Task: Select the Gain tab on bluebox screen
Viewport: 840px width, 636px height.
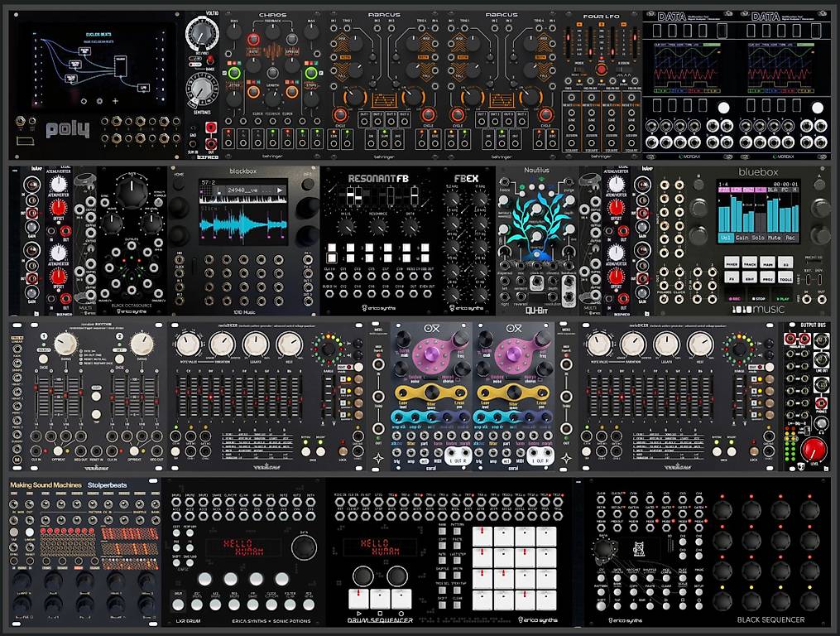Action: (x=742, y=237)
